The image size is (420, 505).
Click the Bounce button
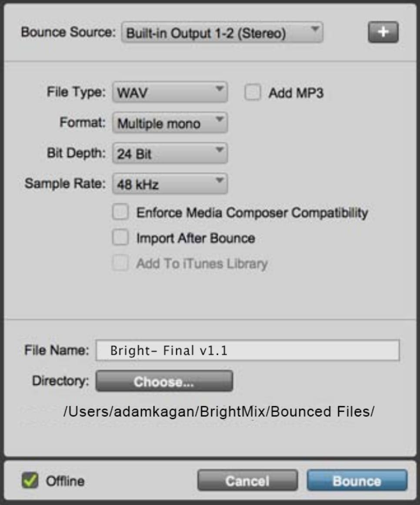[x=356, y=481]
